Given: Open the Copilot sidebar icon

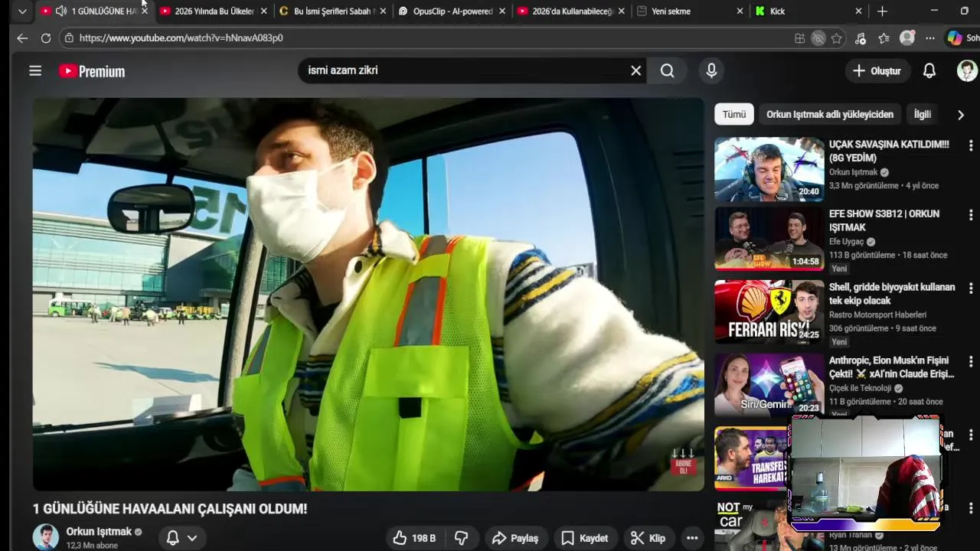Looking at the screenshot, I should coord(955,38).
